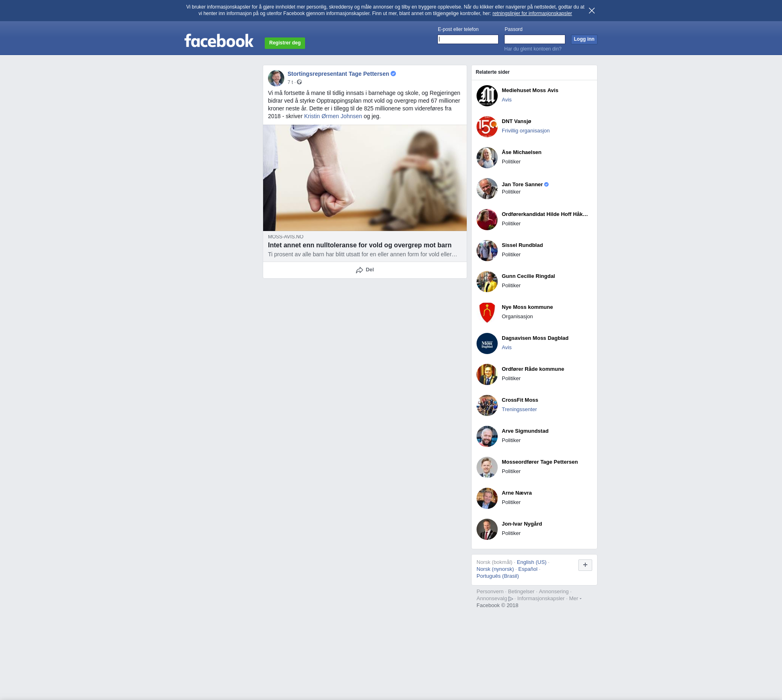The image size is (782, 700).
Task: Open Sissel Rundblad page name
Action: pos(522,245)
